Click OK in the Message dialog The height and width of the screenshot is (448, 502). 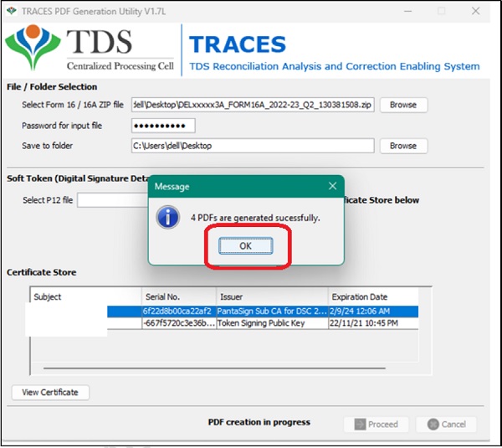tap(245, 246)
